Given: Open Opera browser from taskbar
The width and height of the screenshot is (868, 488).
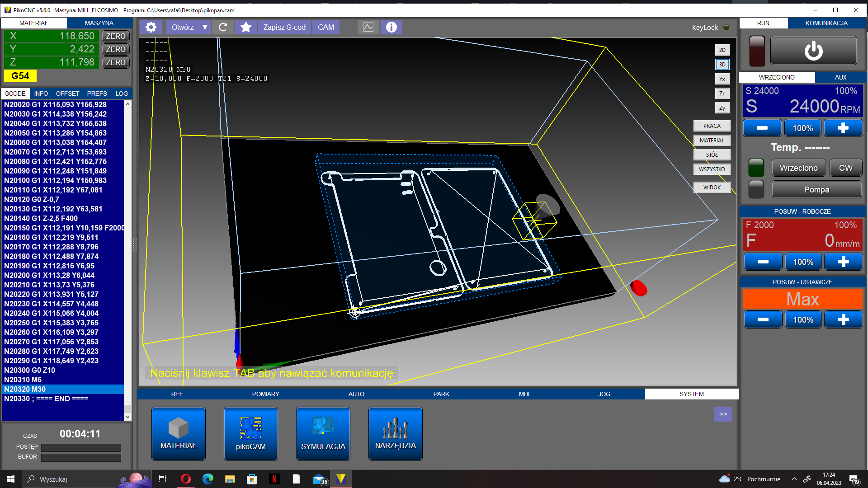Looking at the screenshot, I should 185,479.
